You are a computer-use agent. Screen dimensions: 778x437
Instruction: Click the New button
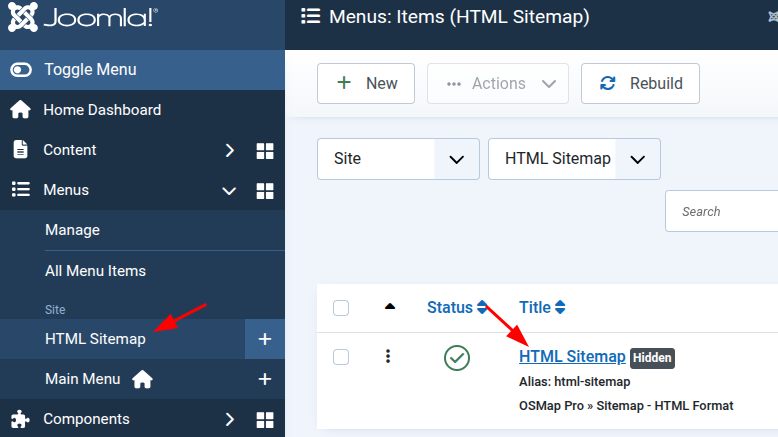[x=366, y=83]
